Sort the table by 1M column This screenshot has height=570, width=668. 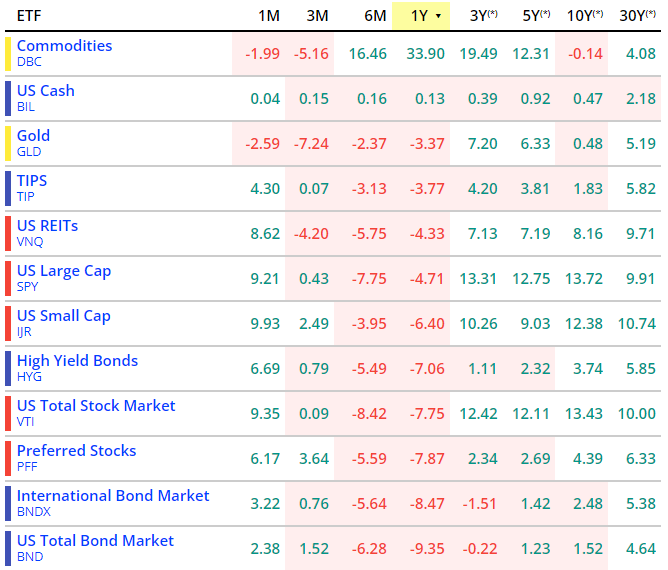click(x=268, y=16)
